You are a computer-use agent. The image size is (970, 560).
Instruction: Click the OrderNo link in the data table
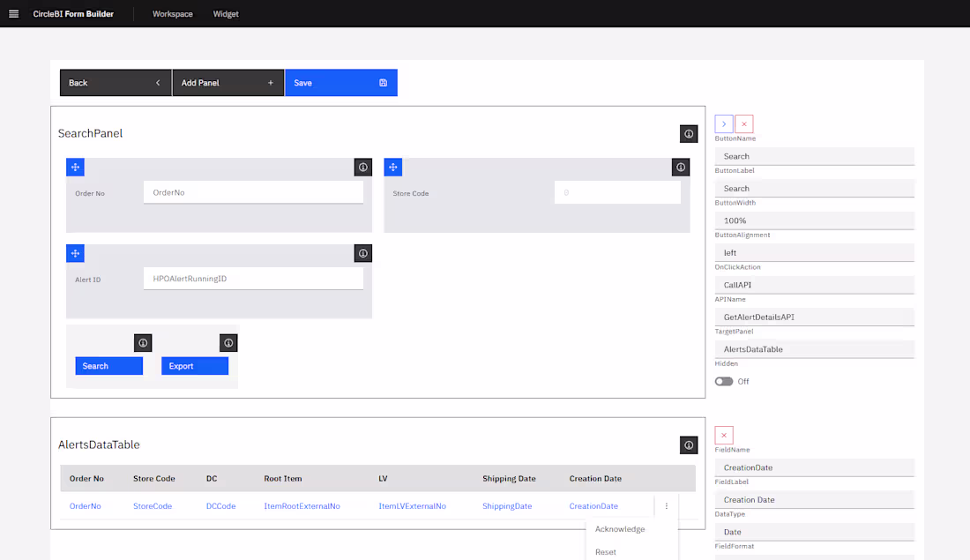[x=85, y=506]
